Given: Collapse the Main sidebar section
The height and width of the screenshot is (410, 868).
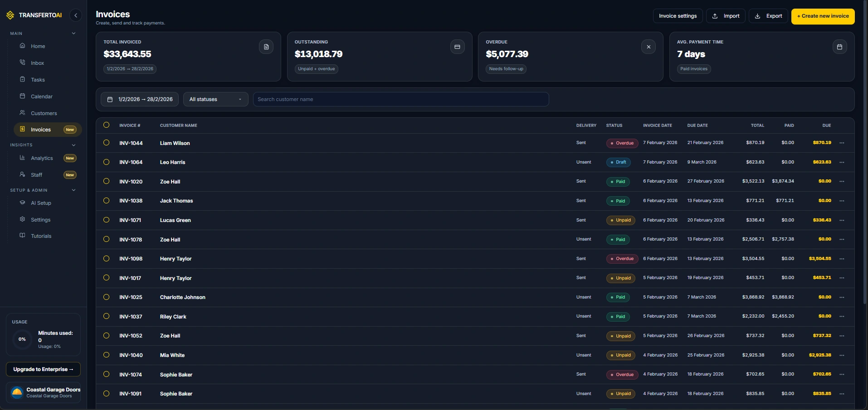Looking at the screenshot, I should tap(73, 34).
